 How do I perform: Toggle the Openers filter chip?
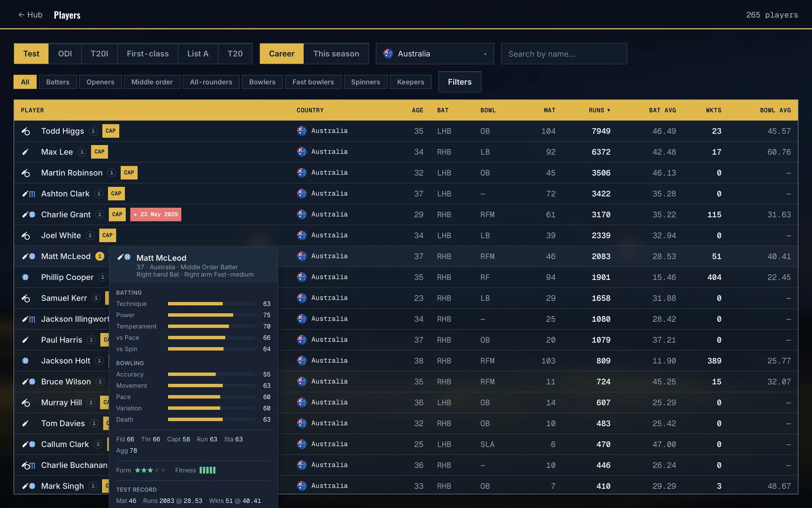pyautogui.click(x=100, y=82)
